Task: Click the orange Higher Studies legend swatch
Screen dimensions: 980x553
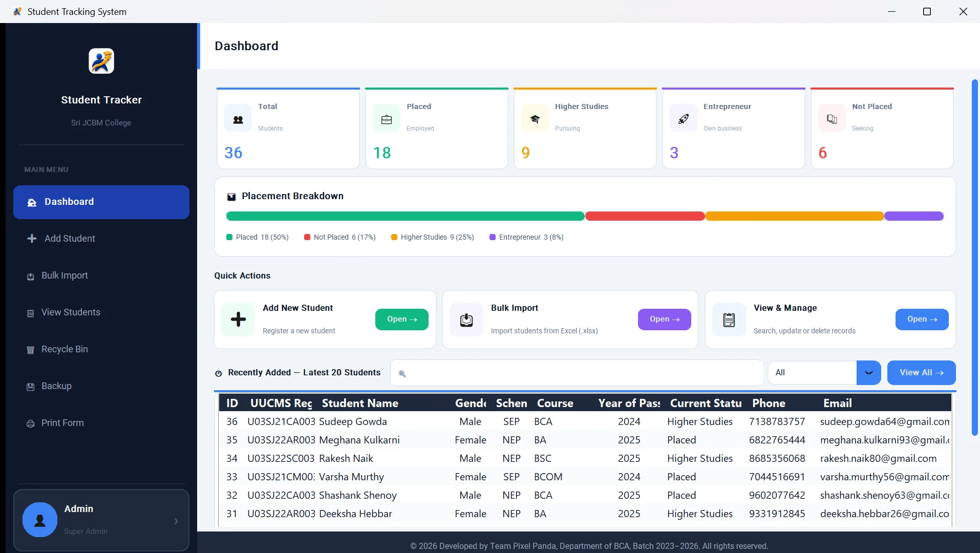Action: click(x=394, y=237)
